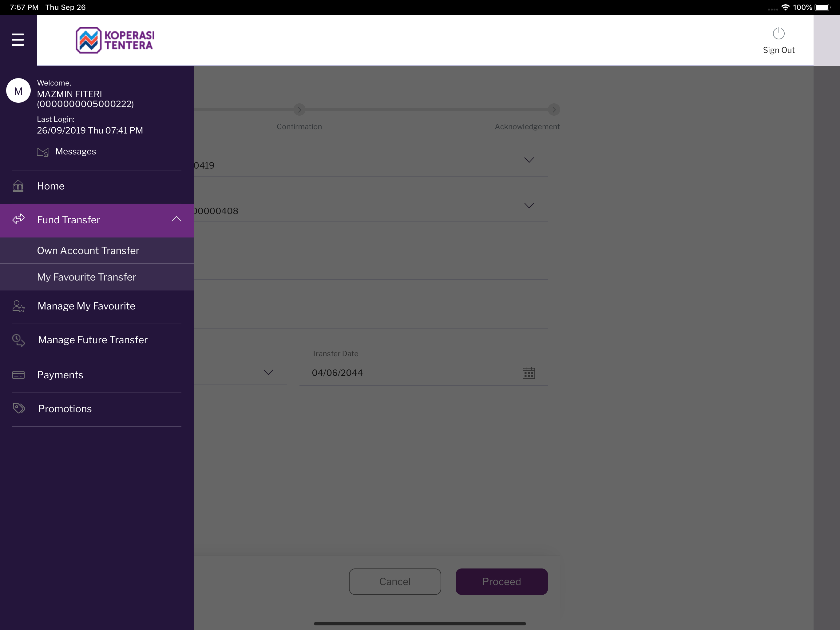840x630 pixels.
Task: Open the dropdown beside Transfer Date
Action: [268, 373]
